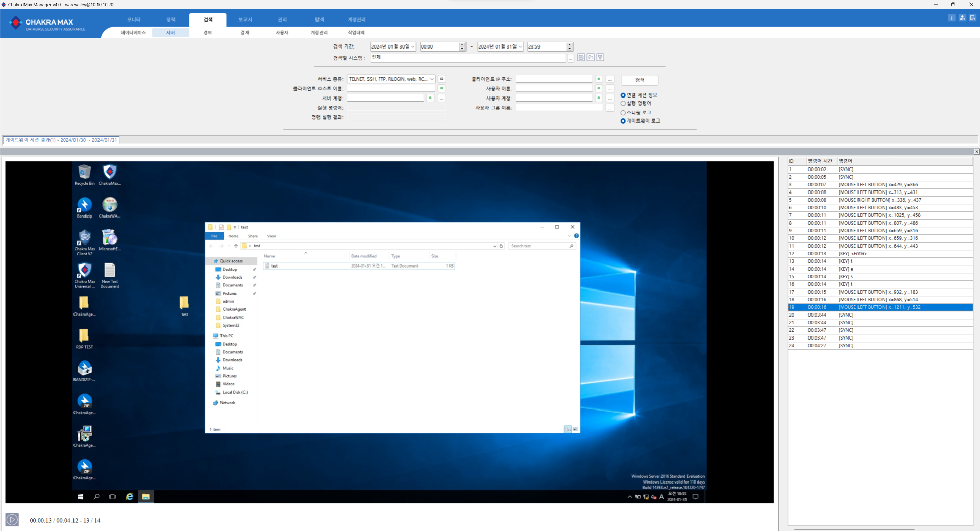
Task: Click the Chakra Max Client V2 desktop icon
Action: (85, 243)
